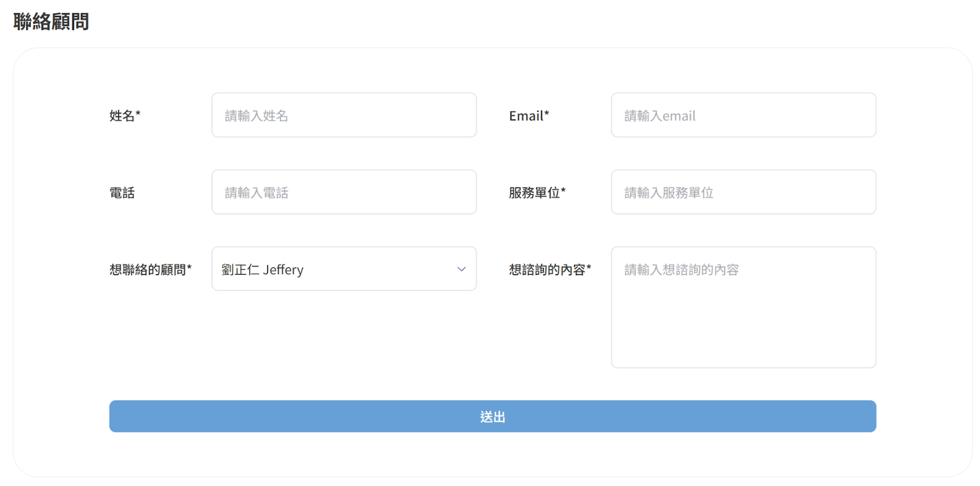The image size is (980, 486).
Task: Click the required asterisk beside Email
Action: tap(547, 113)
